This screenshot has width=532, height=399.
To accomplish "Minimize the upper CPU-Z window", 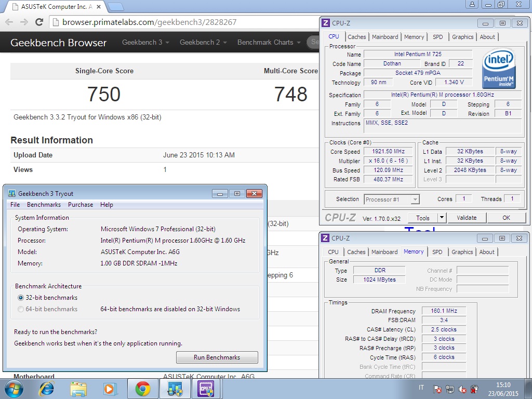I will tap(486, 23).
